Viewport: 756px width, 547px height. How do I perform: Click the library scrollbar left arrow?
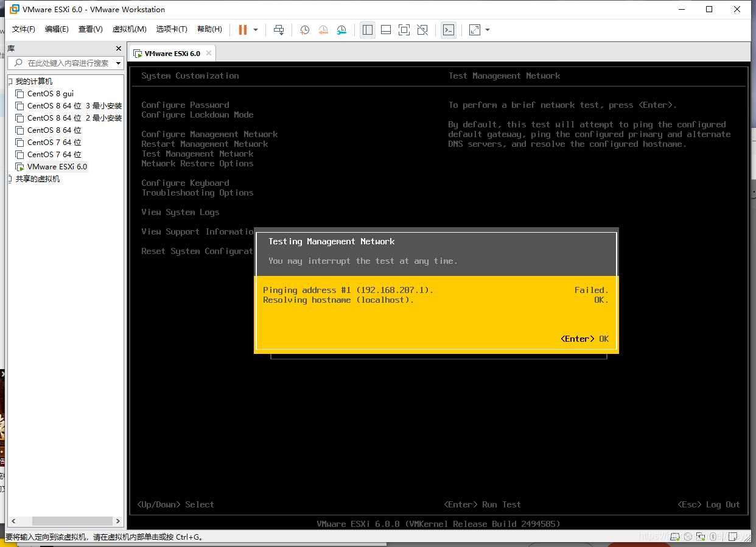[x=13, y=521]
